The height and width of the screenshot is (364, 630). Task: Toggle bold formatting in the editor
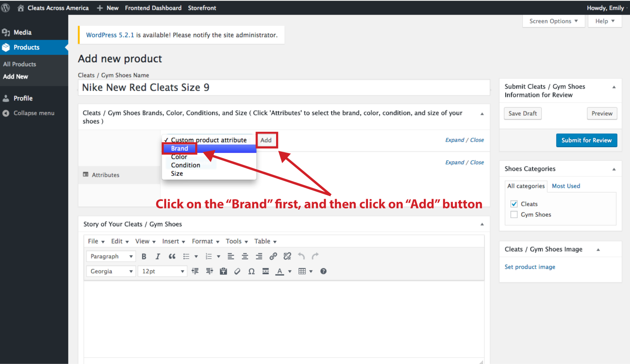click(x=144, y=256)
